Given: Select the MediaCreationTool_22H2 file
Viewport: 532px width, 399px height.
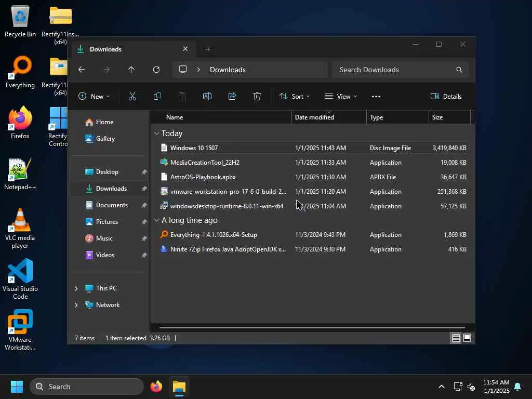Looking at the screenshot, I should tap(313, 163).
